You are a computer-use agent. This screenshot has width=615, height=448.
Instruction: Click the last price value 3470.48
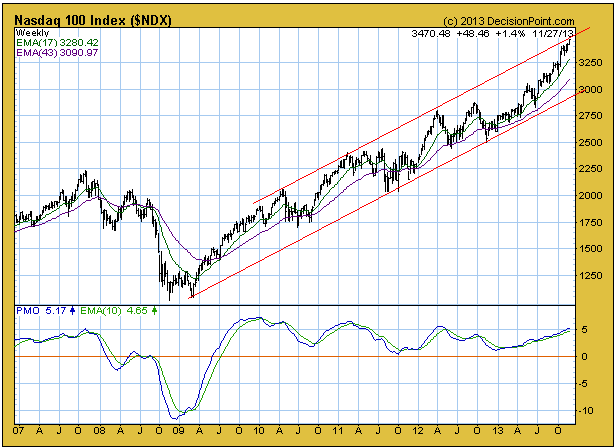pyautogui.click(x=430, y=33)
